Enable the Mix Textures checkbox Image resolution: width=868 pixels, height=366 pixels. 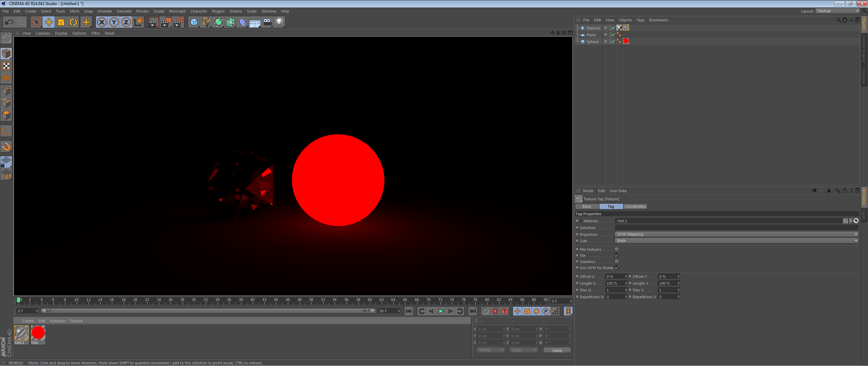click(617, 249)
